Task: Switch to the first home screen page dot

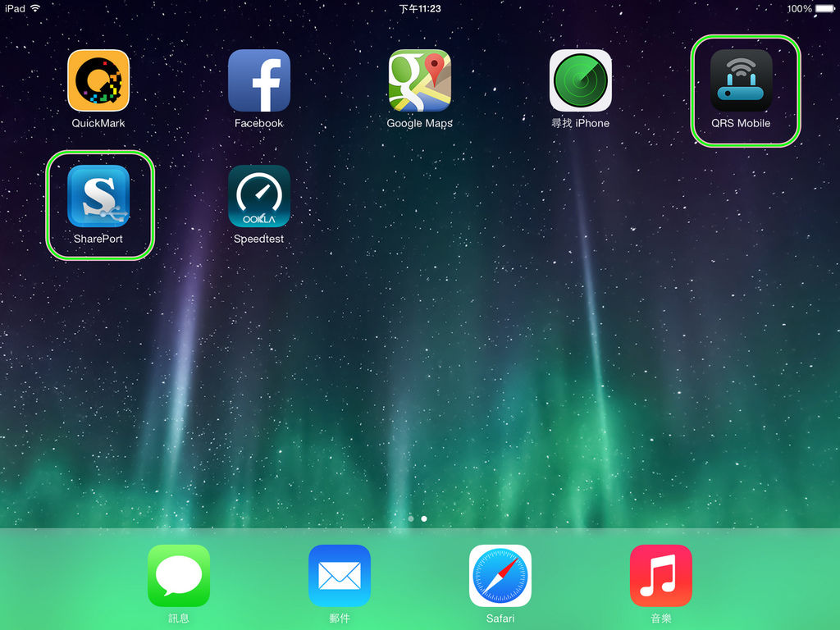Action: click(x=411, y=518)
